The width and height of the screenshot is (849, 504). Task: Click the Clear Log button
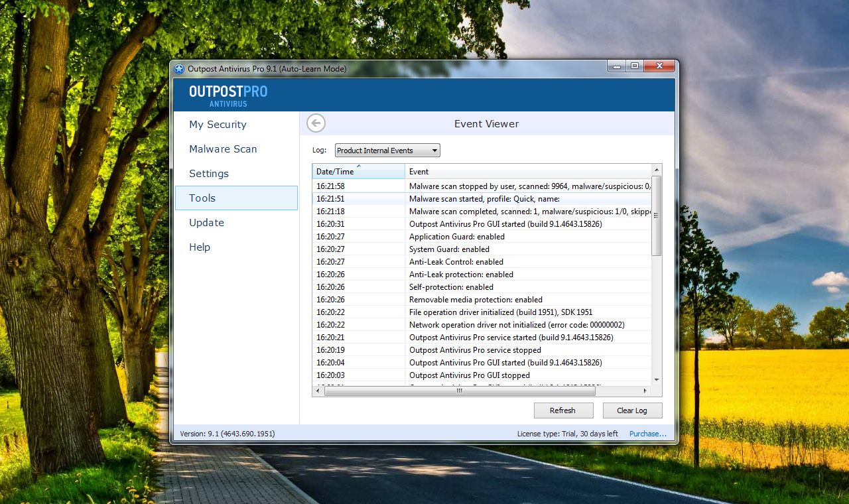click(x=632, y=410)
